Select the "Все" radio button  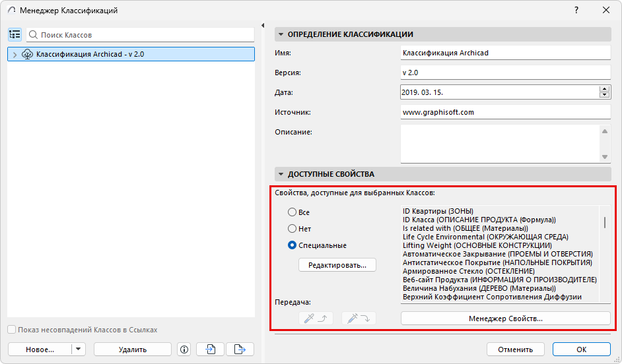pos(292,212)
